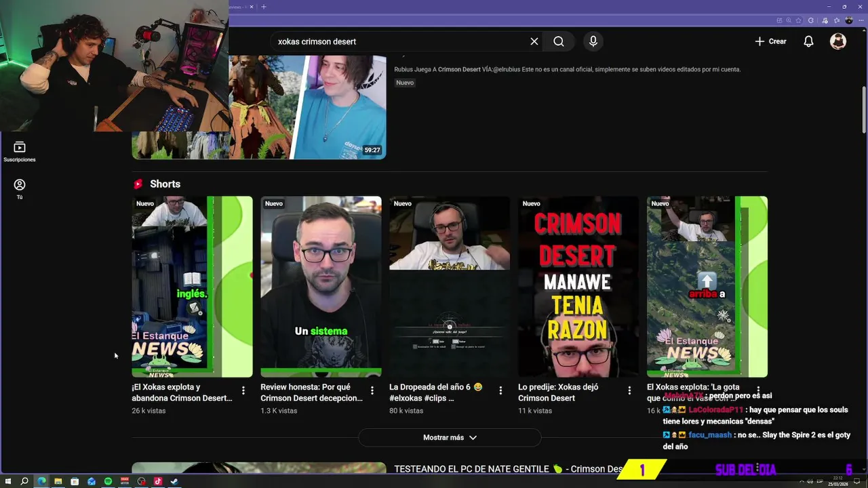The width and height of the screenshot is (868, 488).
Task: Open Microsoft Edge from taskbar
Action: tap(41, 481)
